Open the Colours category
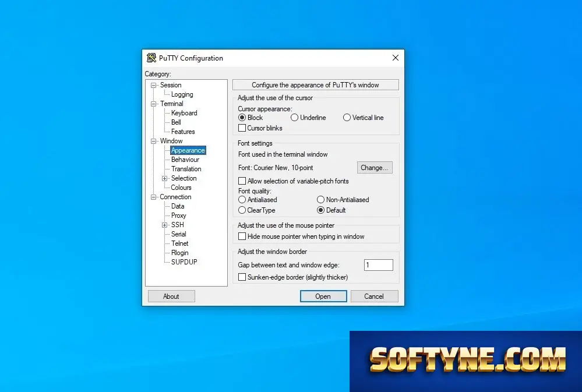582x392 pixels. (181, 188)
